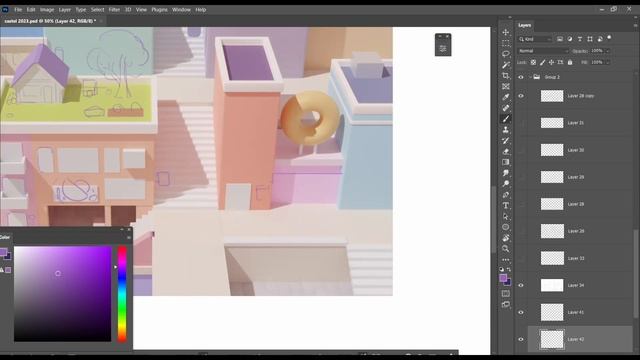Open the Edit Toolbar three-dots menu
This screenshot has height=360, width=640.
click(x=506, y=260)
